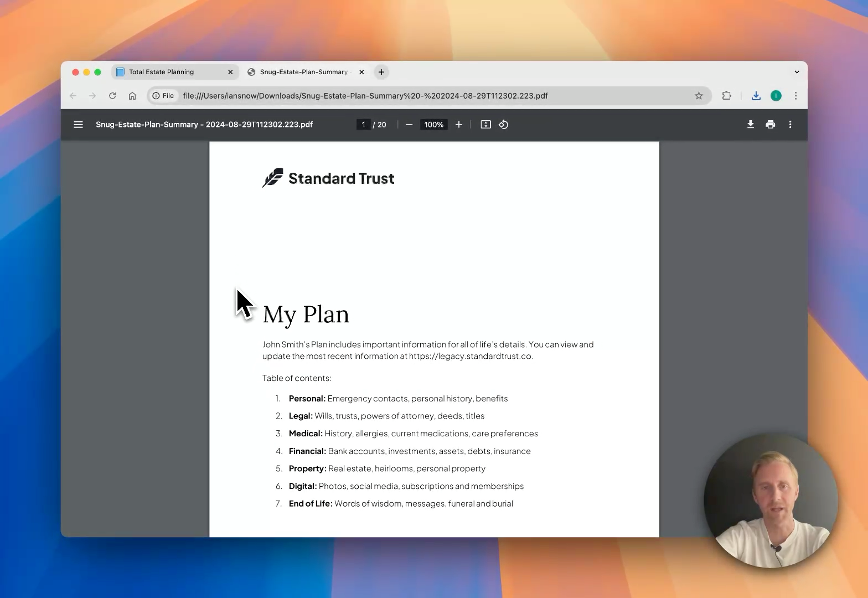Click the page number field
The width and height of the screenshot is (868, 598).
pyautogui.click(x=363, y=125)
